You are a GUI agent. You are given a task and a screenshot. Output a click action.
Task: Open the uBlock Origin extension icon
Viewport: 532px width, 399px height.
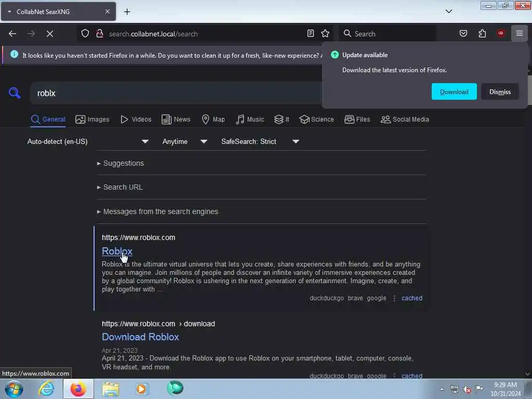click(500, 33)
